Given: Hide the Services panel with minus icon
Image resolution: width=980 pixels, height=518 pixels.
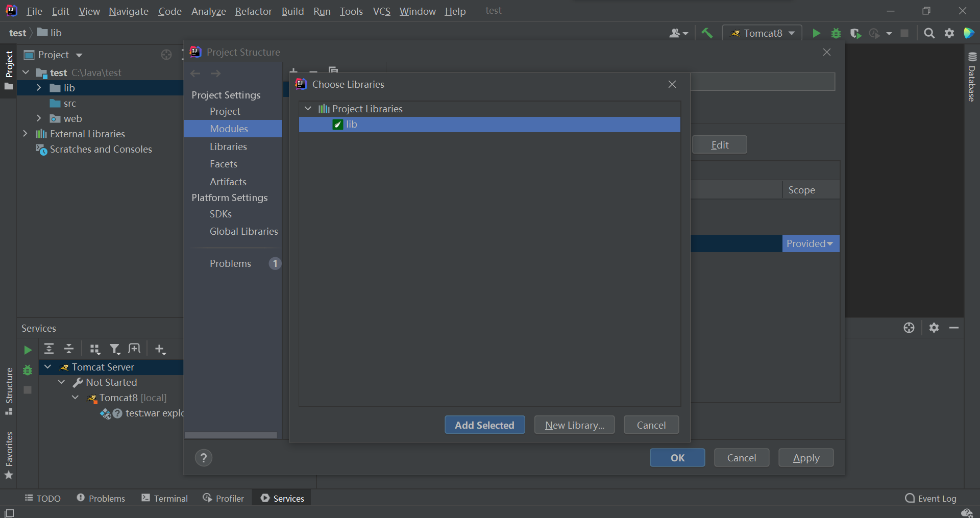Looking at the screenshot, I should (x=954, y=328).
